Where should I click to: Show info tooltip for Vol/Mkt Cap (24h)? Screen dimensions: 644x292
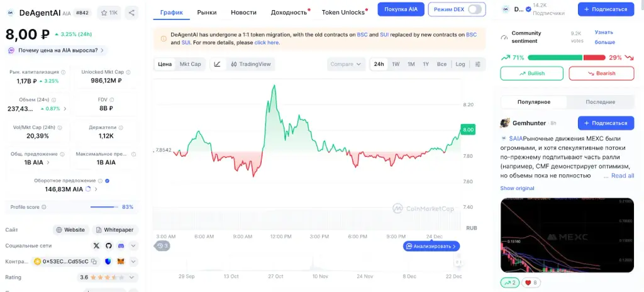tap(59, 128)
